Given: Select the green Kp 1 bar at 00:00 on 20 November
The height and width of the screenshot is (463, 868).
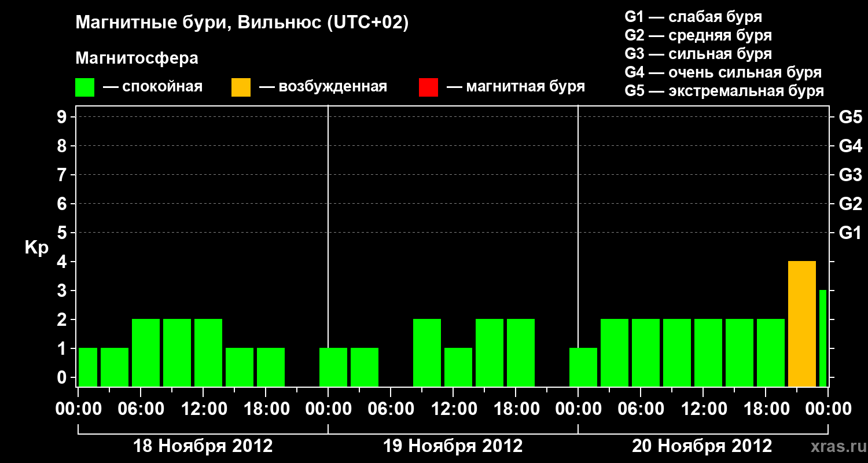Looking at the screenshot, I should 583,368.
